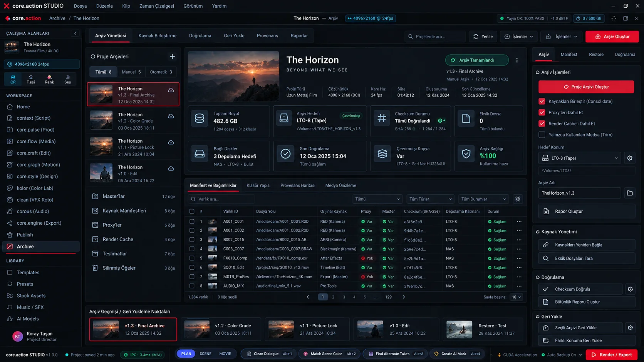Open core.engine (Export) workspace
The image size is (644, 362).
pos(39,223)
